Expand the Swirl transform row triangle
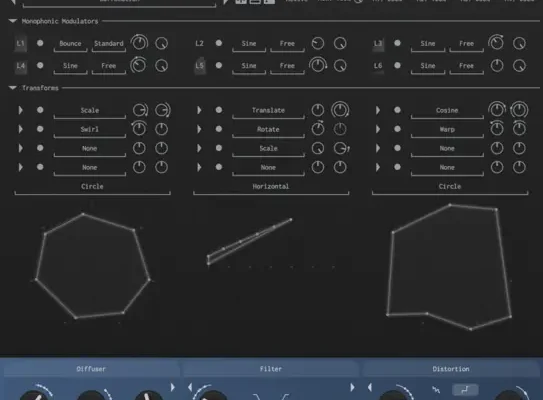This screenshot has height=400, width=543. tap(20, 129)
